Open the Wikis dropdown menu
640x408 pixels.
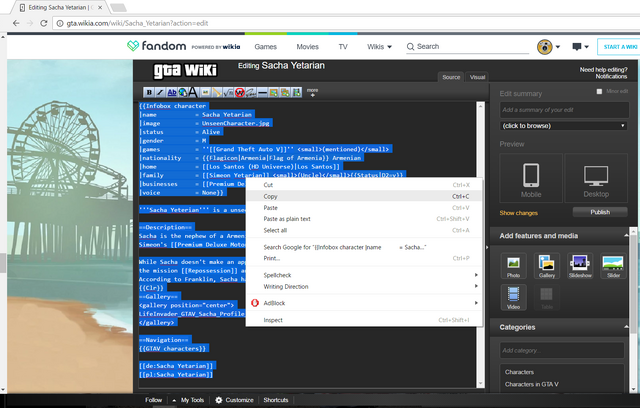pyautogui.click(x=379, y=47)
